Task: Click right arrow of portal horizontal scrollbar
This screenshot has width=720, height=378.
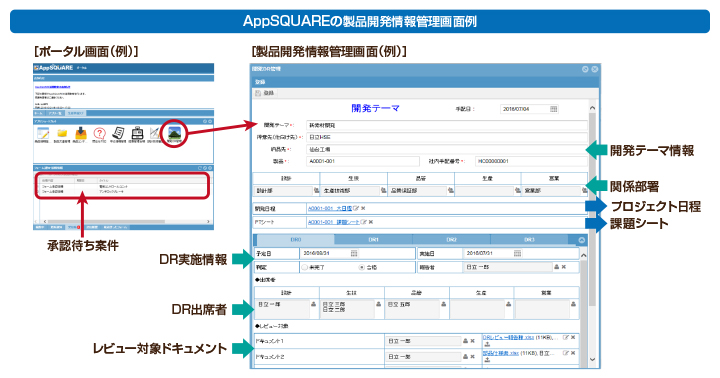Action: pos(208,221)
